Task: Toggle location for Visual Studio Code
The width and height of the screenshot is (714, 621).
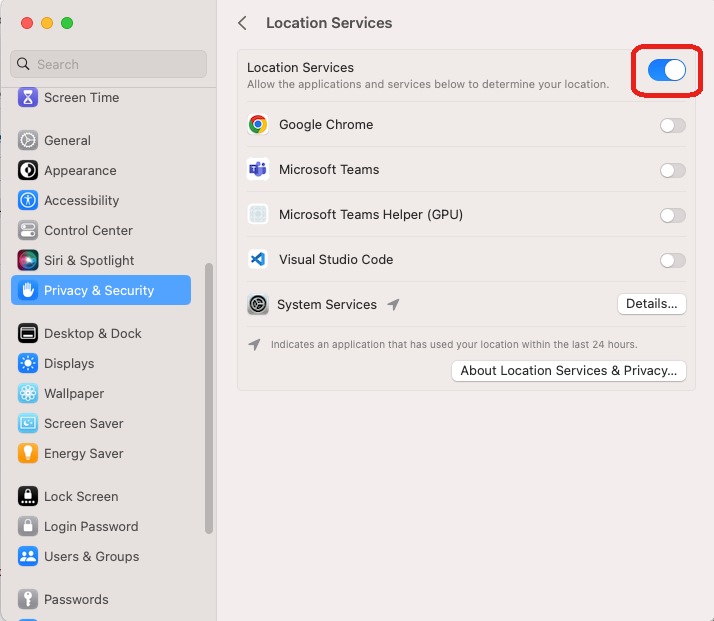Action: tap(673, 260)
